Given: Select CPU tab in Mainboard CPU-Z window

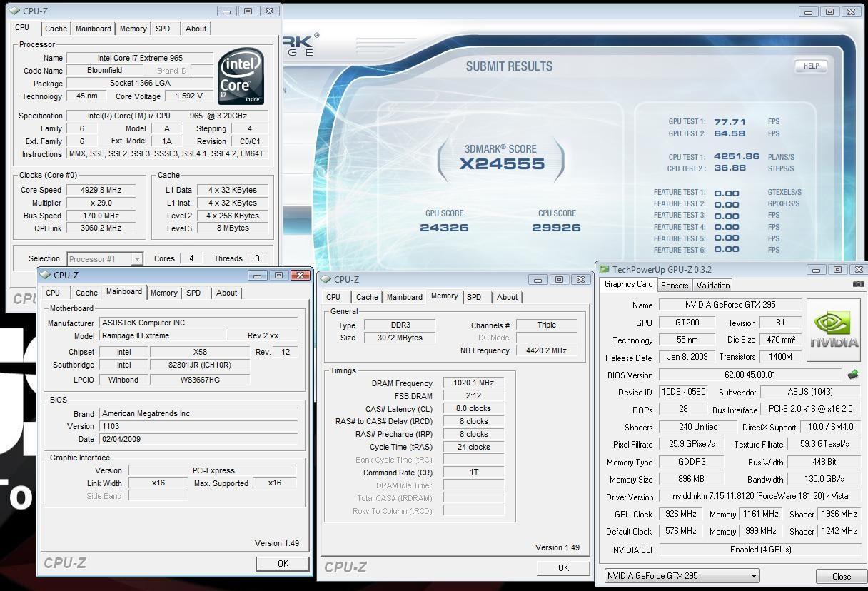Looking at the screenshot, I should point(53,293).
